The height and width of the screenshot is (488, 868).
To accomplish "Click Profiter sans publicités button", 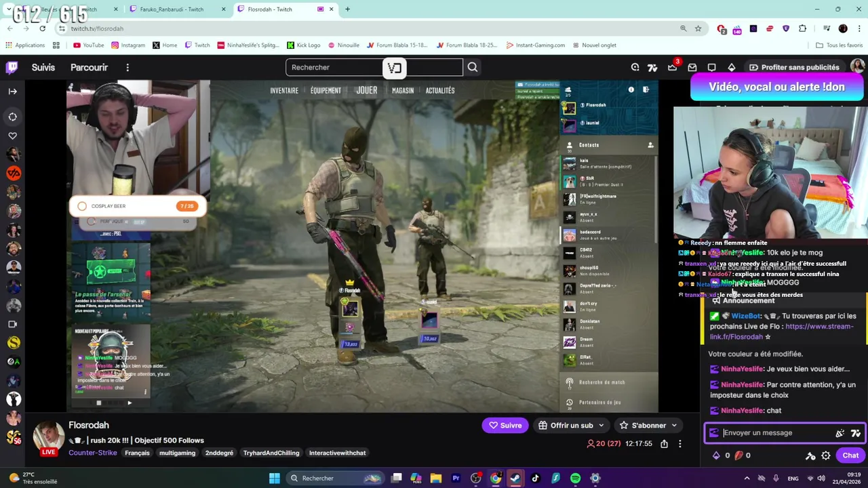I will point(793,67).
